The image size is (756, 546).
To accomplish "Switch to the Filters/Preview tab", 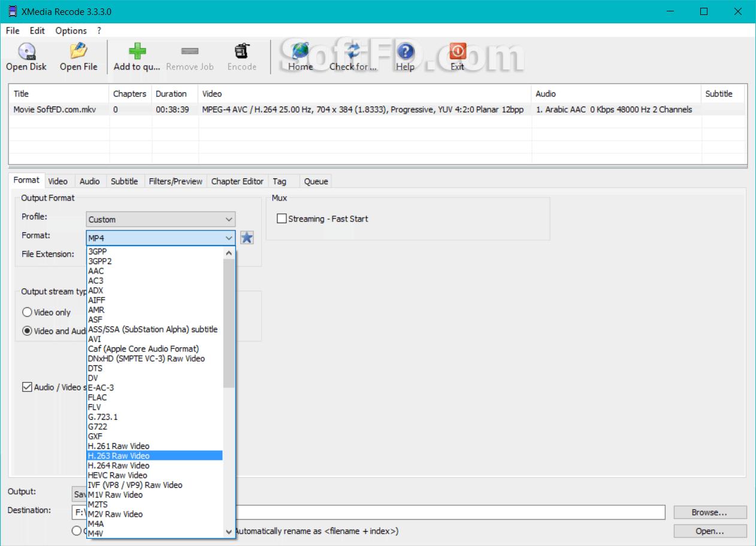I will [x=176, y=181].
